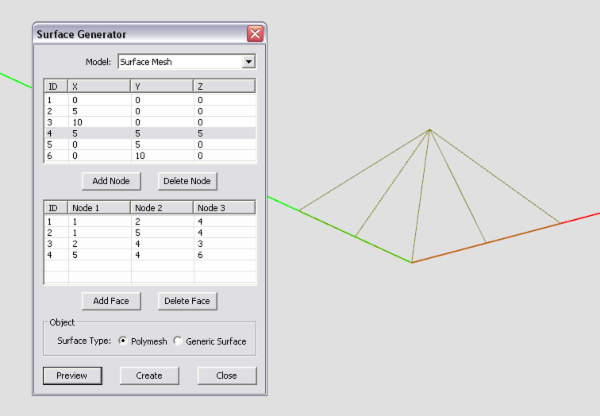Close the Surface Generator dialog with X
This screenshot has width=600, height=416.
255,34
